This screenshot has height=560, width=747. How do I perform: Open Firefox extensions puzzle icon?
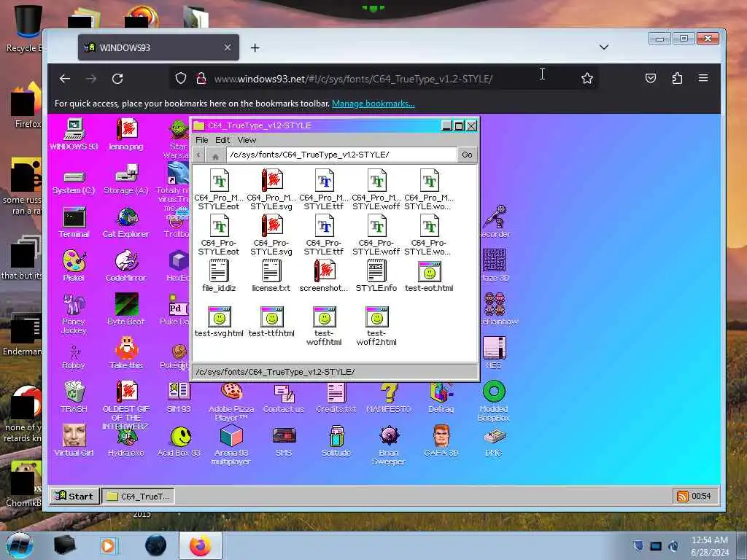[x=677, y=78]
